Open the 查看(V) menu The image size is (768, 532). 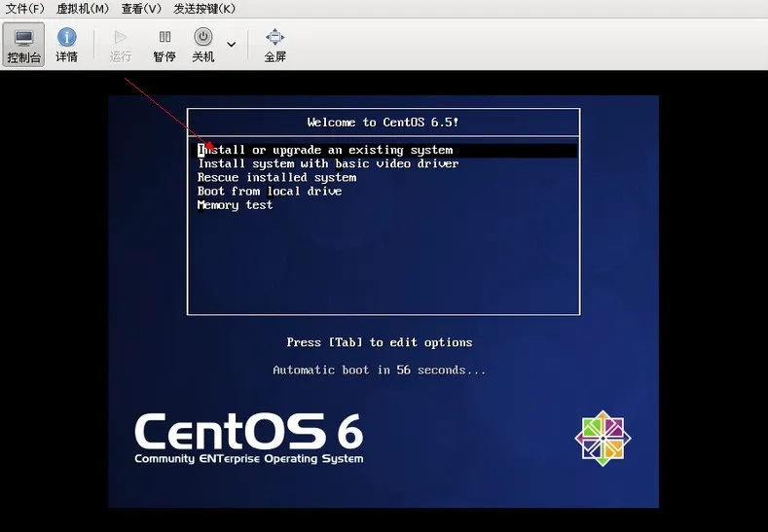click(141, 9)
